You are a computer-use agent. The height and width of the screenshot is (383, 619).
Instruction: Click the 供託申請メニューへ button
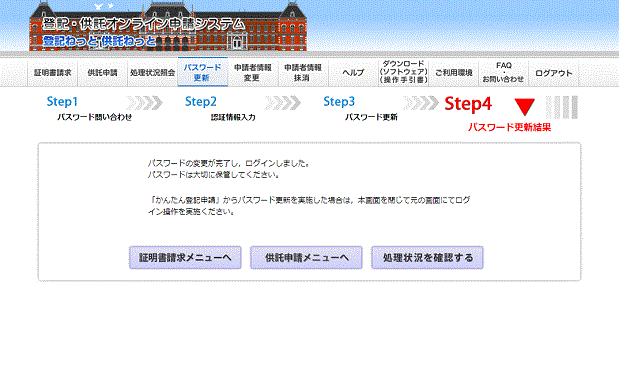306,257
